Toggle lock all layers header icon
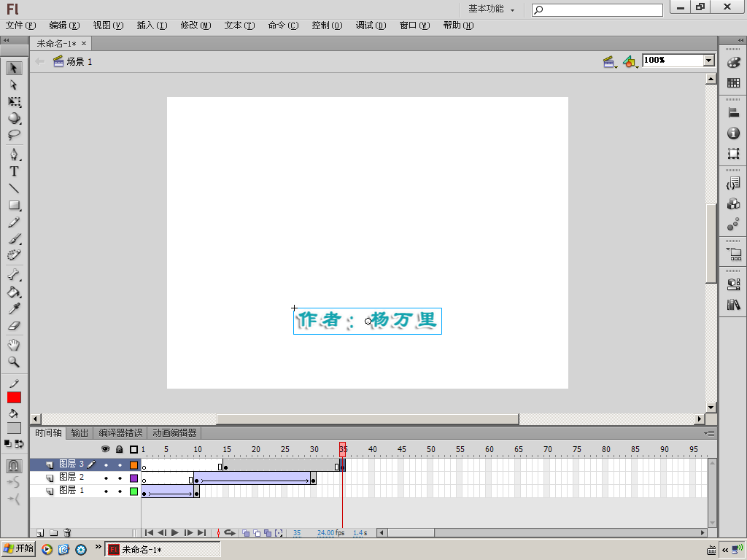This screenshot has height=560, width=747. (x=120, y=449)
